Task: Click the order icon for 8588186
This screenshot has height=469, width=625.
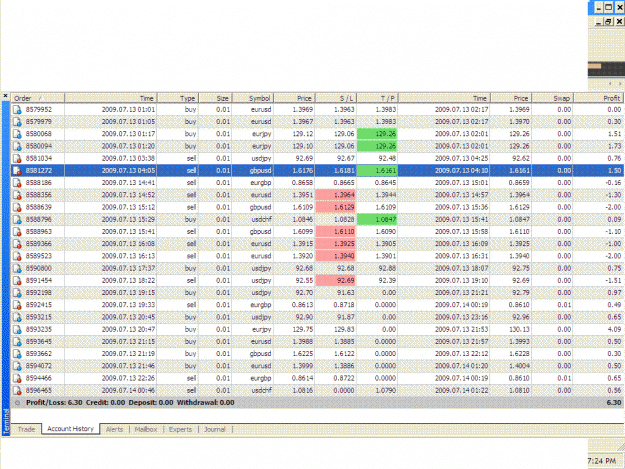Action: coord(17,183)
